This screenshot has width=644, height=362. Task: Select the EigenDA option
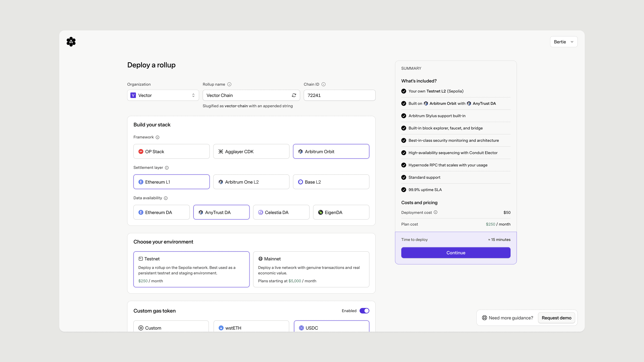(341, 212)
